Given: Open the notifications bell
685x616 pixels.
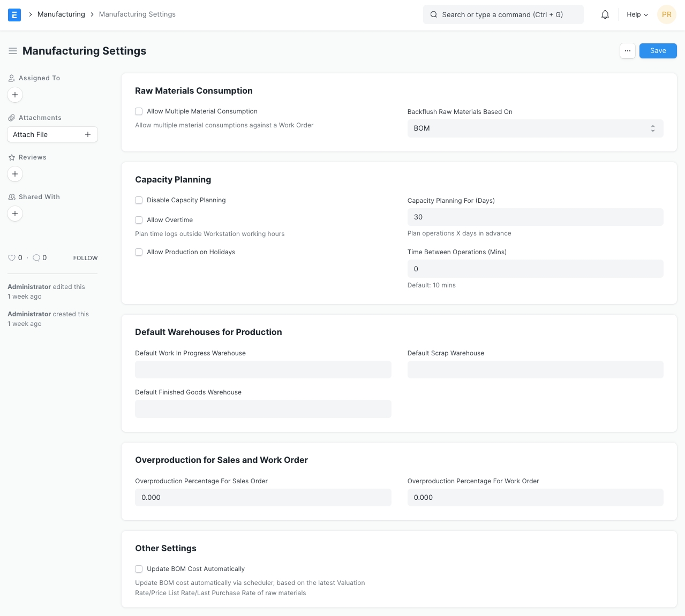Looking at the screenshot, I should point(605,14).
